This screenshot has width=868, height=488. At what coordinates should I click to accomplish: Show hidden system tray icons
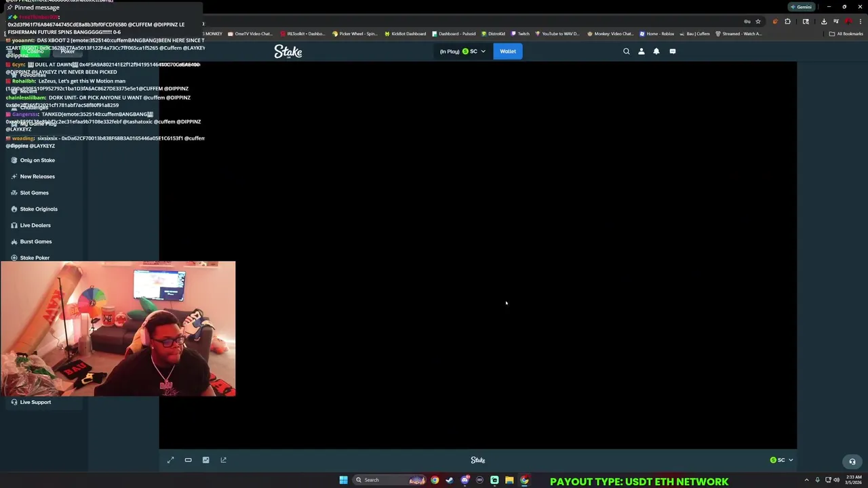806,480
